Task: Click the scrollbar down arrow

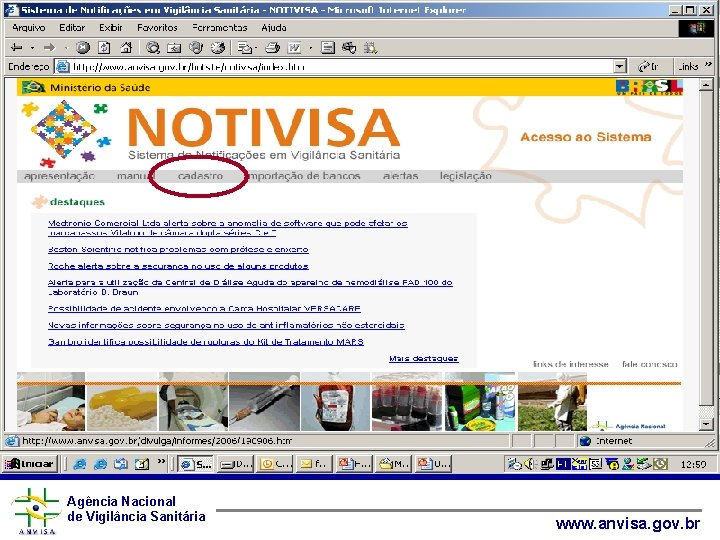Action: 706,424
